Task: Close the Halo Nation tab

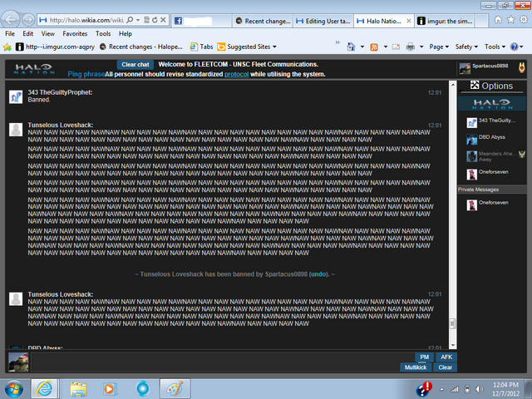Action: [408, 21]
